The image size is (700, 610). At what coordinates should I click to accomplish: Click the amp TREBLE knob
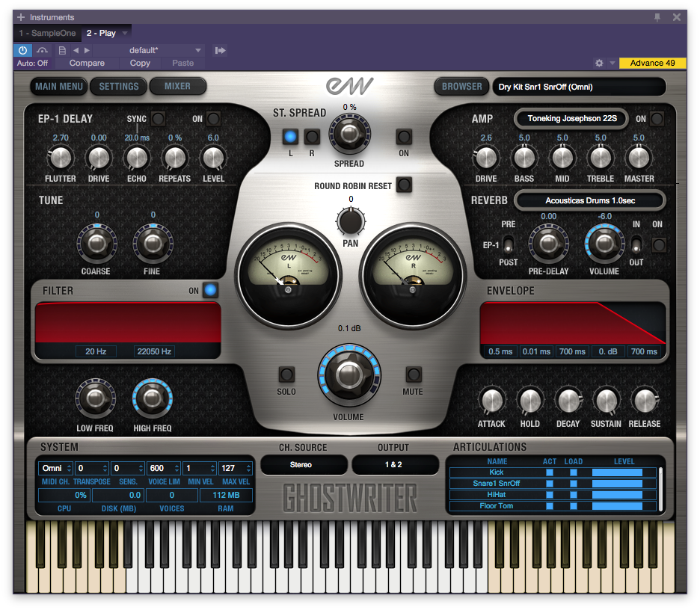(601, 158)
